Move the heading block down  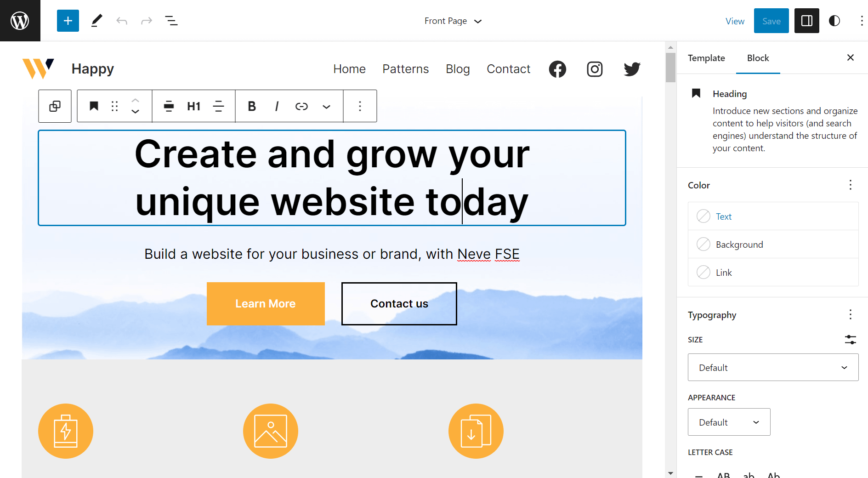135,112
